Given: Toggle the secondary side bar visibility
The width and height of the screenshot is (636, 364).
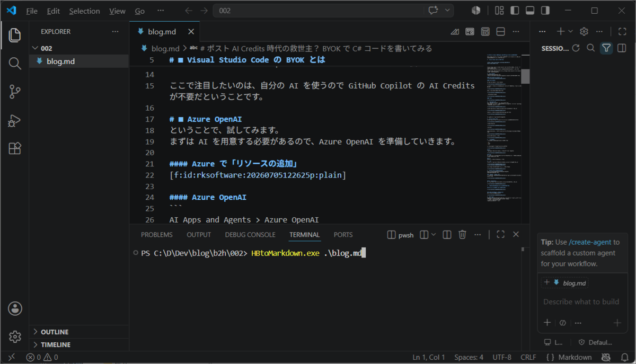Looking at the screenshot, I should point(545,11).
